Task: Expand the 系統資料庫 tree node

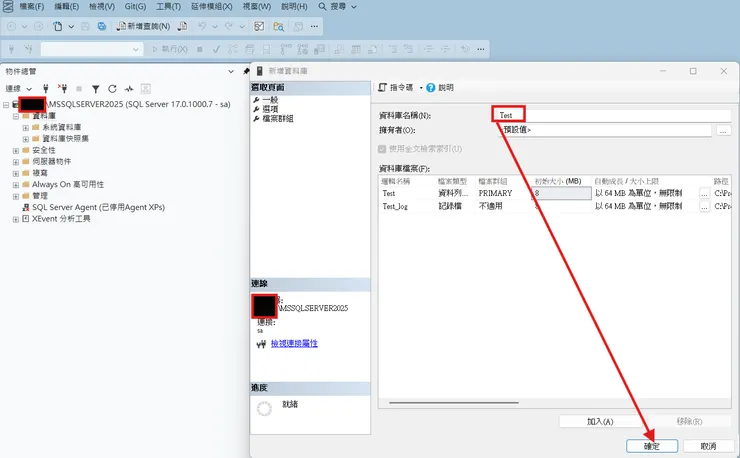Action: (25, 127)
